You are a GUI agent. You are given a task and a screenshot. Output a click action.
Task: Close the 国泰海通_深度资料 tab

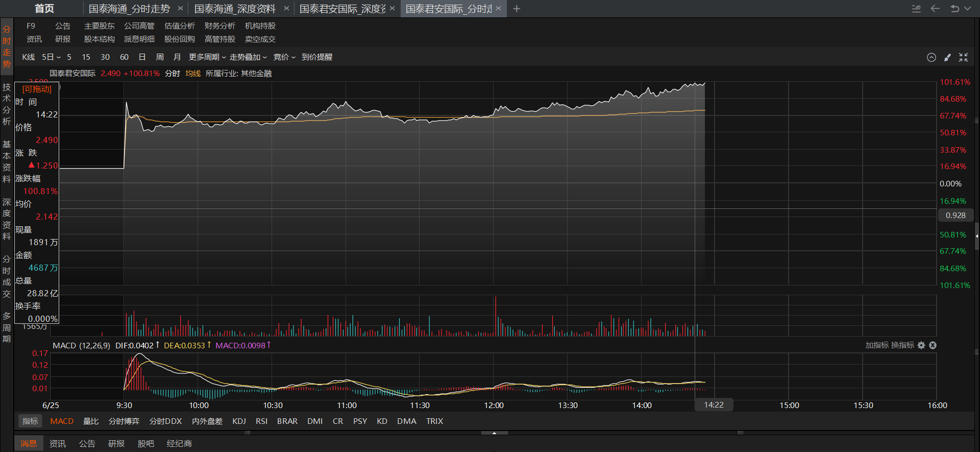tap(286, 9)
